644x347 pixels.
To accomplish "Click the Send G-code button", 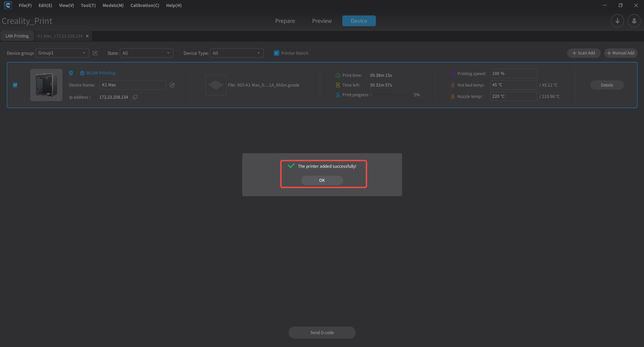I will 322,333.
